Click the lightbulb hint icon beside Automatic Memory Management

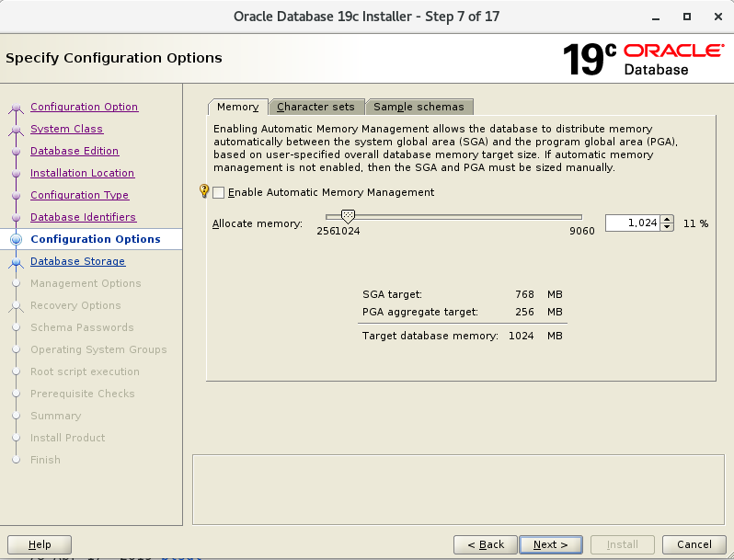pos(204,190)
